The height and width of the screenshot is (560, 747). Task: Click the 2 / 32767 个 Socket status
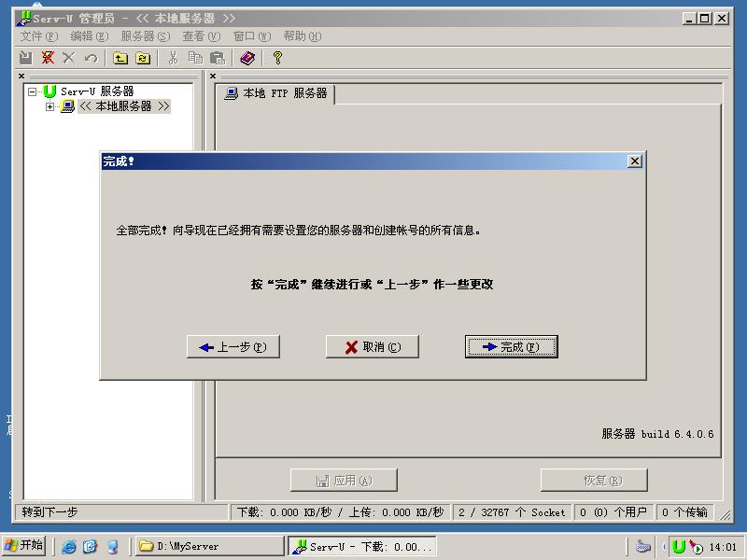512,512
